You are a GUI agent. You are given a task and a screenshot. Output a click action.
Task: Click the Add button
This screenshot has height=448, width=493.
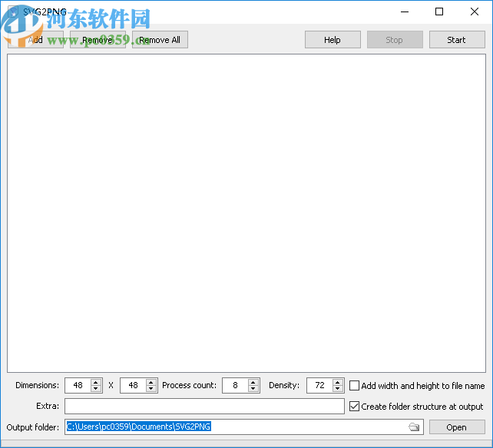click(35, 40)
